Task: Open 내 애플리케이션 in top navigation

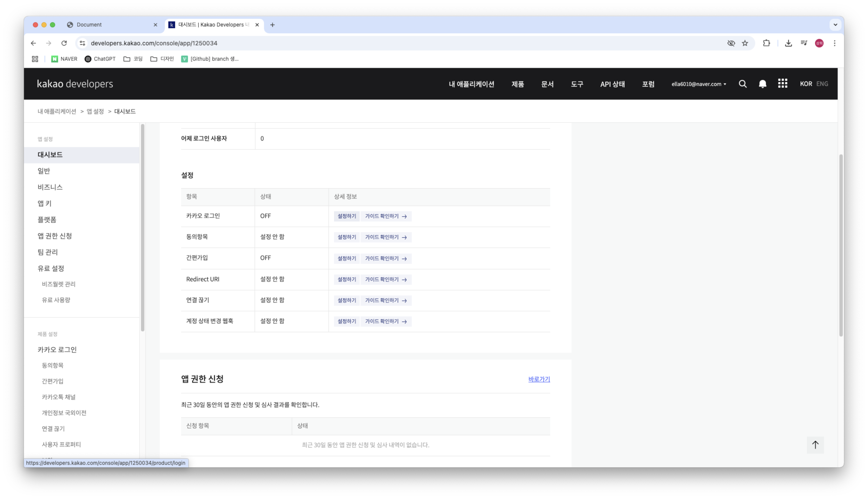Action: [x=471, y=84]
